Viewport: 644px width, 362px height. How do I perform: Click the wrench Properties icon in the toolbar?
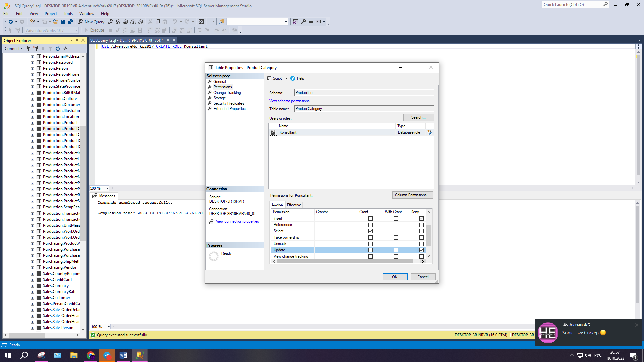303,22
